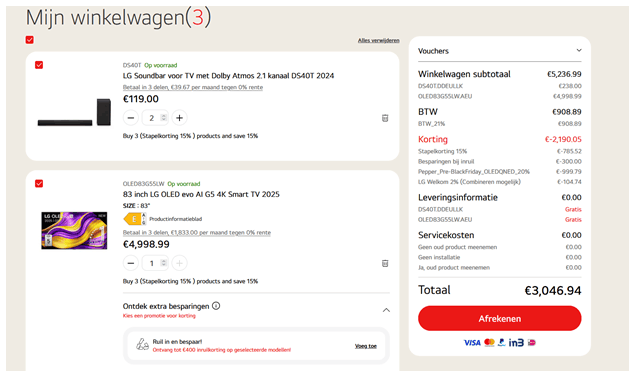The width and height of the screenshot is (633, 371).
Task: Click the 'Korting' heading in red
Action: (x=433, y=139)
